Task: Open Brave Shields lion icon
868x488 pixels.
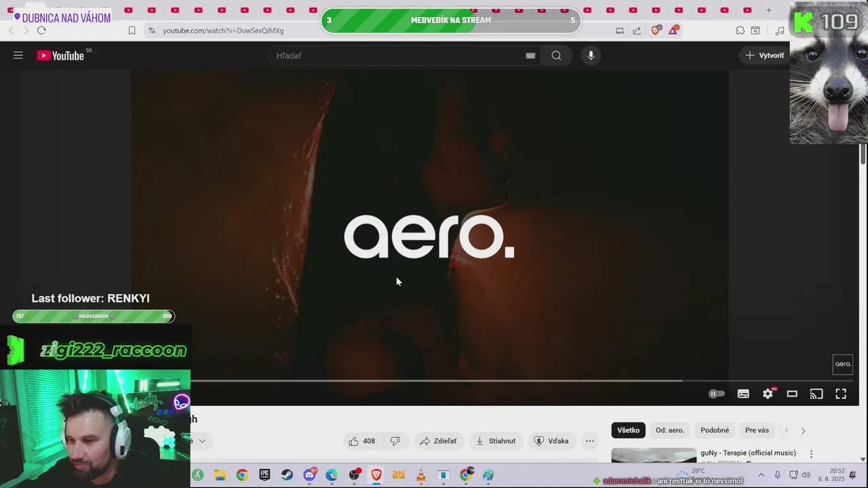Action: 656,30
